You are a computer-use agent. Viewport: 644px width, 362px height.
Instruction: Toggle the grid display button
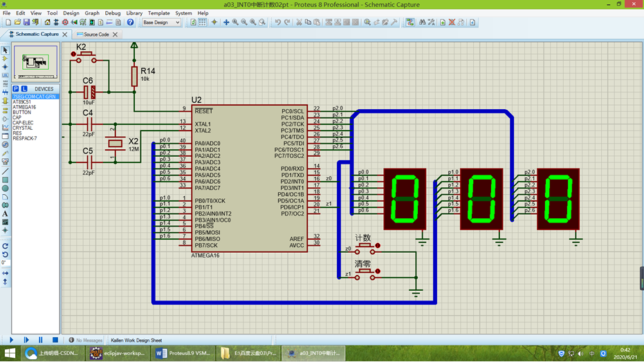tap(203, 22)
